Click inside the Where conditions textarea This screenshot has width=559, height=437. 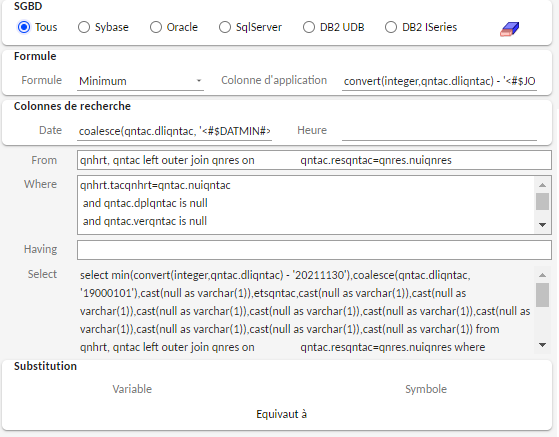click(306, 205)
